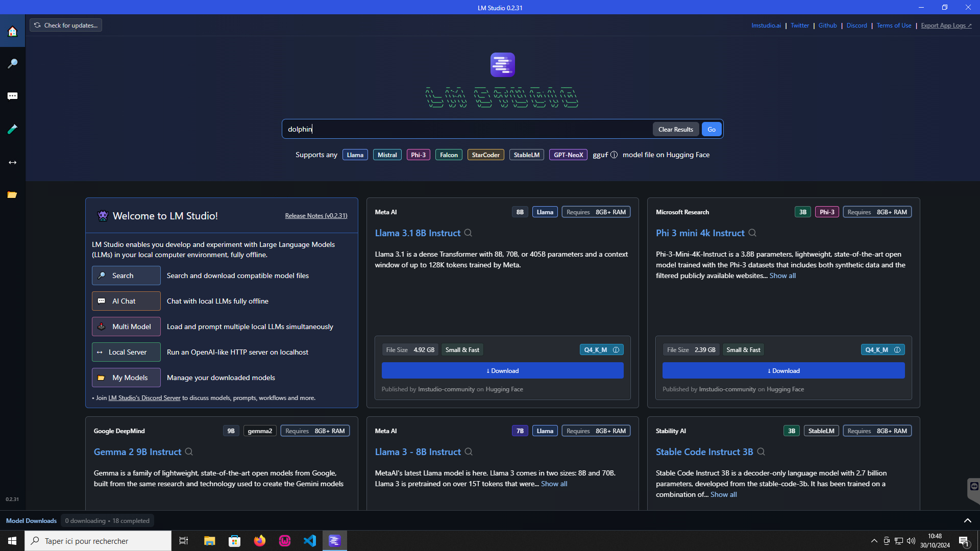Open the notification center icon
Image resolution: width=980 pixels, height=551 pixels.
tap(964, 541)
